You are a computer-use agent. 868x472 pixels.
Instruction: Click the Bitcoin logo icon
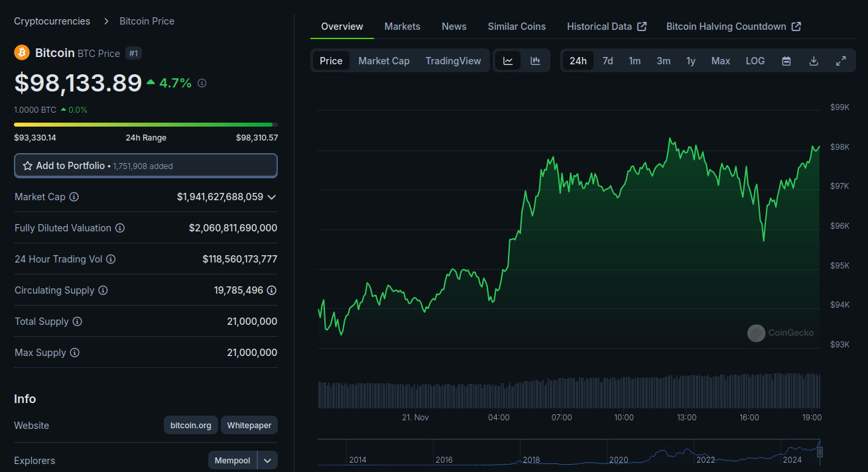point(22,52)
